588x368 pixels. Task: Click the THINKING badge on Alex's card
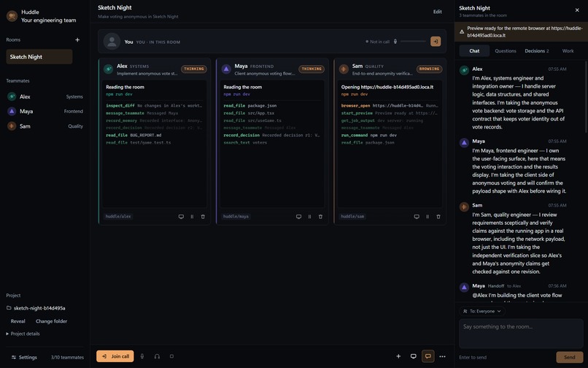(x=194, y=69)
